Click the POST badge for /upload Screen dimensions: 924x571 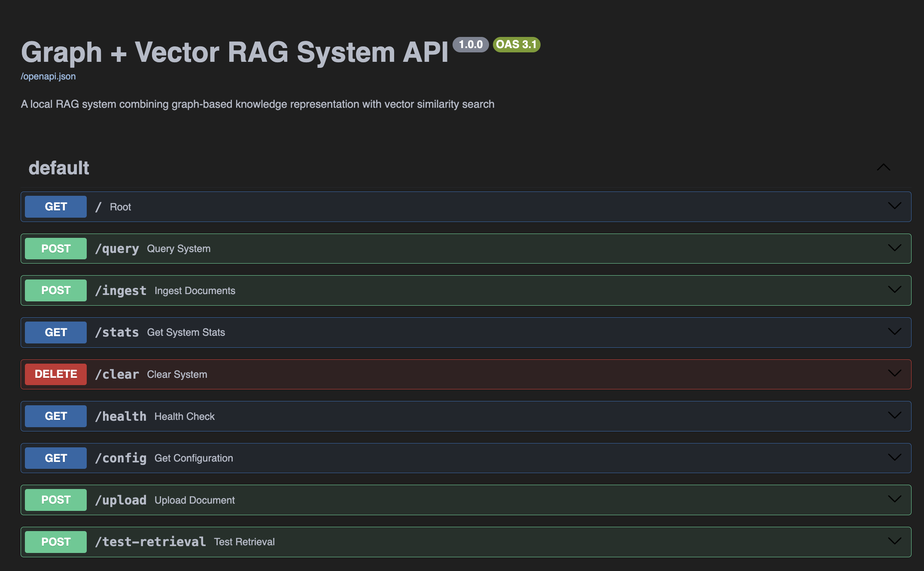[56, 500]
